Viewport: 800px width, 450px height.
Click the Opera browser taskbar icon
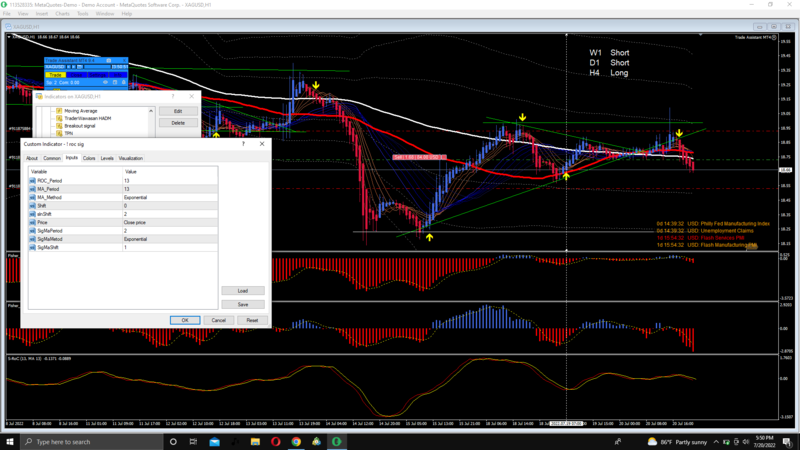pyautogui.click(x=276, y=441)
